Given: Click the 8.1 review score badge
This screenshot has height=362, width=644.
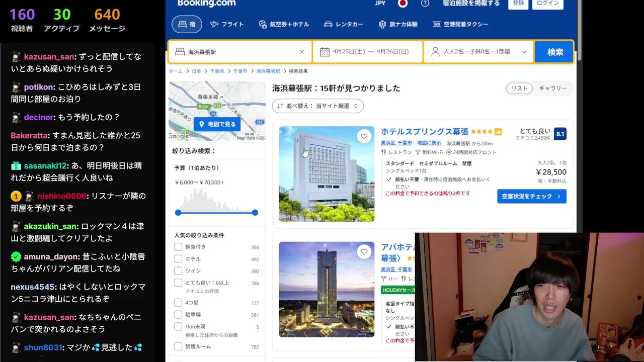Looking at the screenshot, I should click(560, 134).
